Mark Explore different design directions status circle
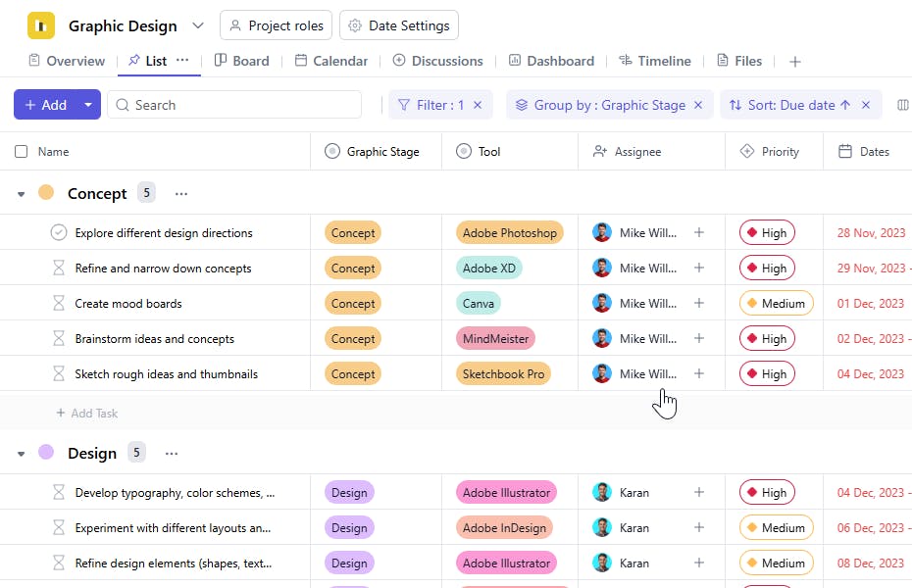Image resolution: width=912 pixels, height=588 pixels. 59,233
